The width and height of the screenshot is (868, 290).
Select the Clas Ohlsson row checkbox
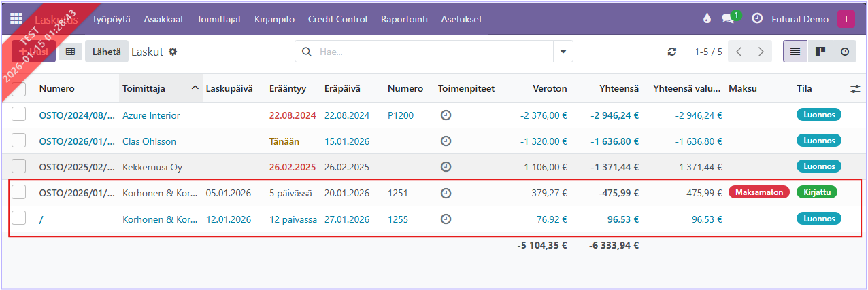pyautogui.click(x=19, y=141)
